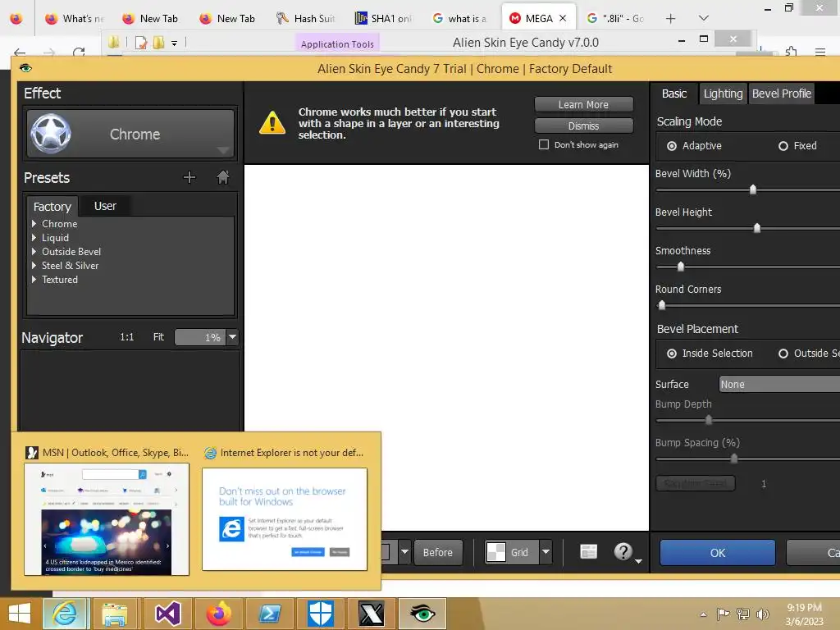
Task: Switch to the Basic tab
Action: [x=674, y=94]
